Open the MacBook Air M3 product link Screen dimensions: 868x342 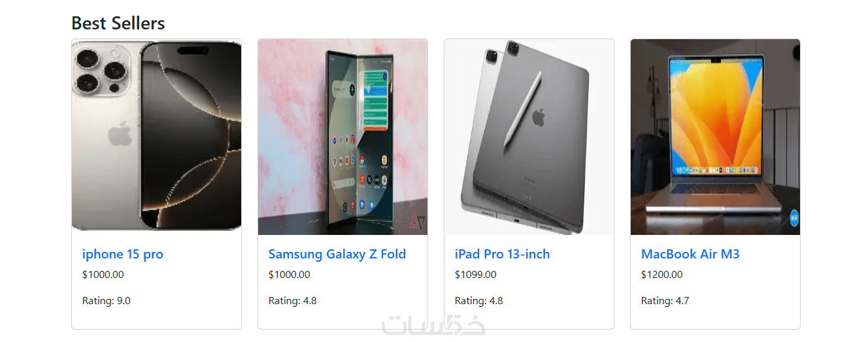690,254
